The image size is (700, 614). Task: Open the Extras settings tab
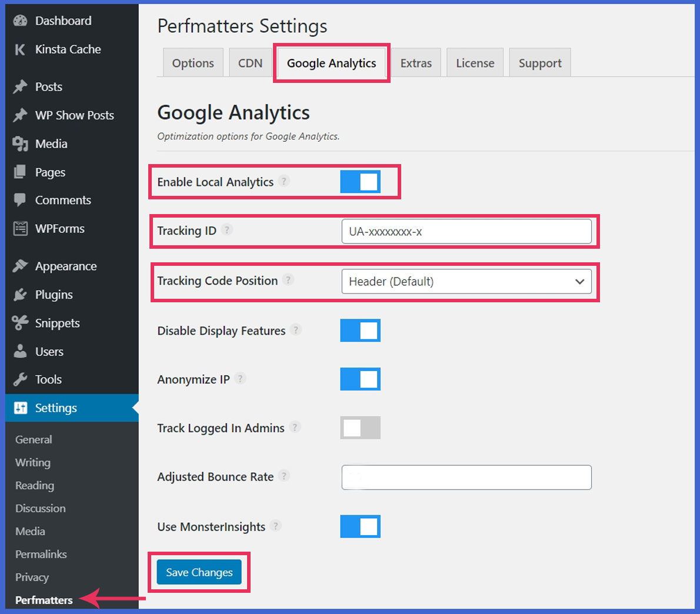point(416,62)
